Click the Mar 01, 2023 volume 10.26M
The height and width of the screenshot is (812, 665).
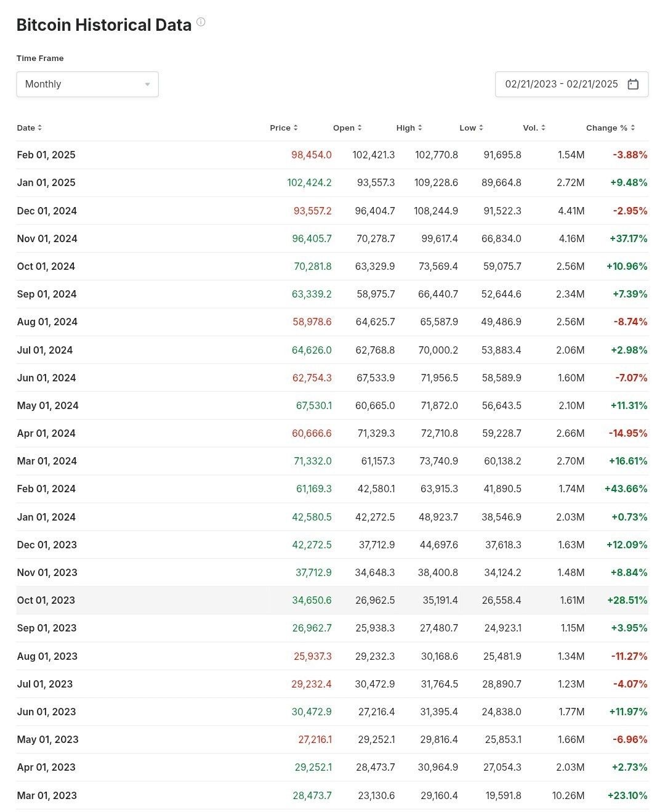point(568,795)
